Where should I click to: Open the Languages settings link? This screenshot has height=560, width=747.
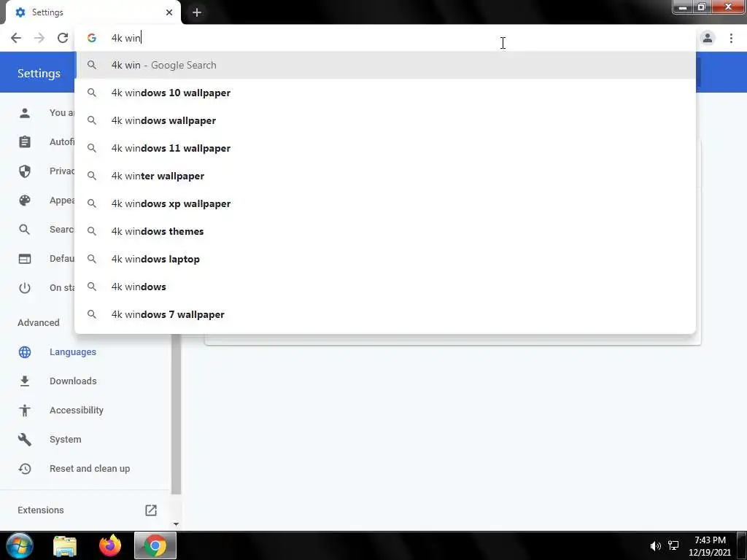pyautogui.click(x=73, y=352)
